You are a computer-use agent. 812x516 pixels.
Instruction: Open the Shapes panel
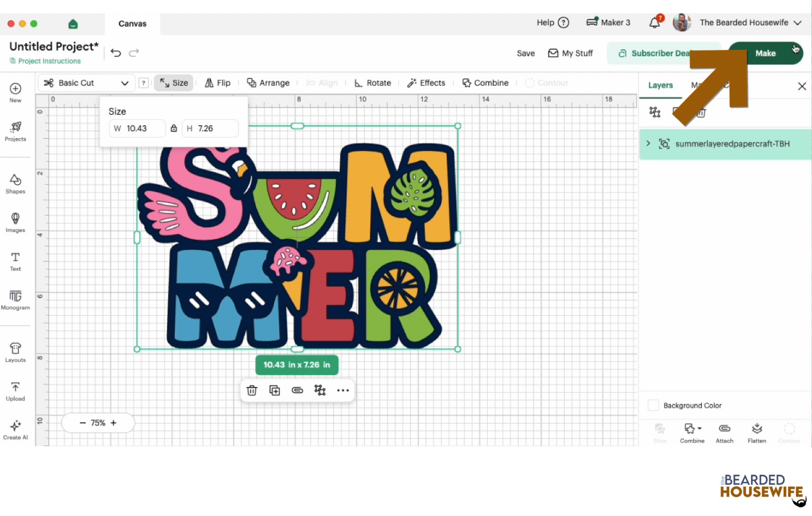point(15,184)
